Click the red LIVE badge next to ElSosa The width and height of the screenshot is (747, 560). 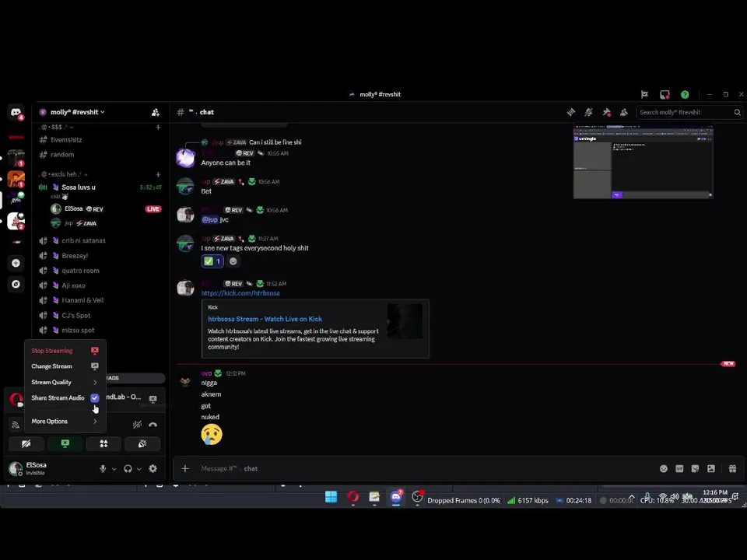click(x=153, y=209)
